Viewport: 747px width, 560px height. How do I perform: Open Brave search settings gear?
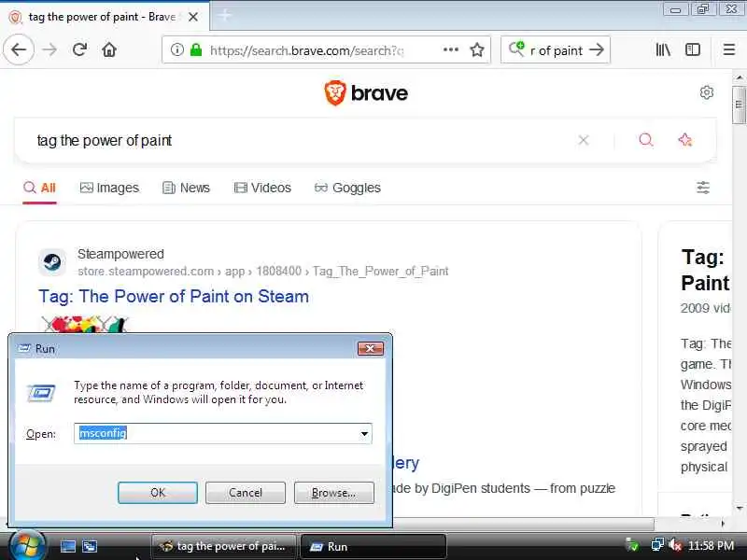point(707,92)
